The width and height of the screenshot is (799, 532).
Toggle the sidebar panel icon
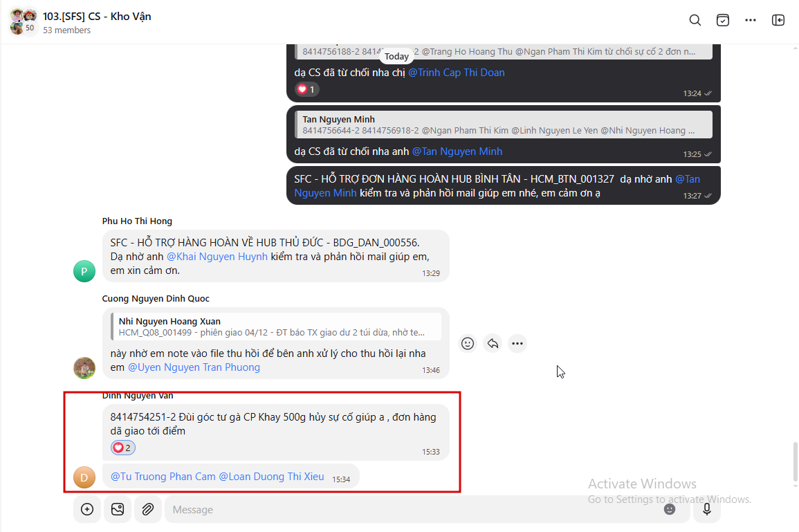778,20
